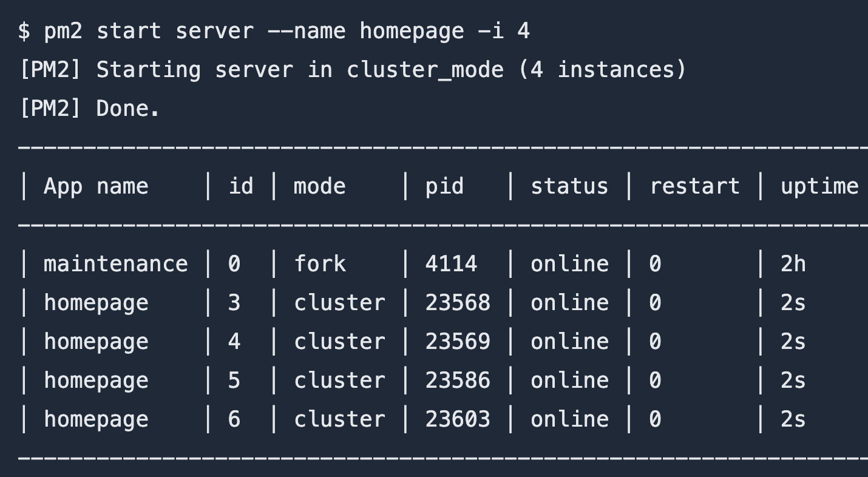Image resolution: width=868 pixels, height=477 pixels.
Task: Select the 'pid' column header
Action: click(x=444, y=187)
